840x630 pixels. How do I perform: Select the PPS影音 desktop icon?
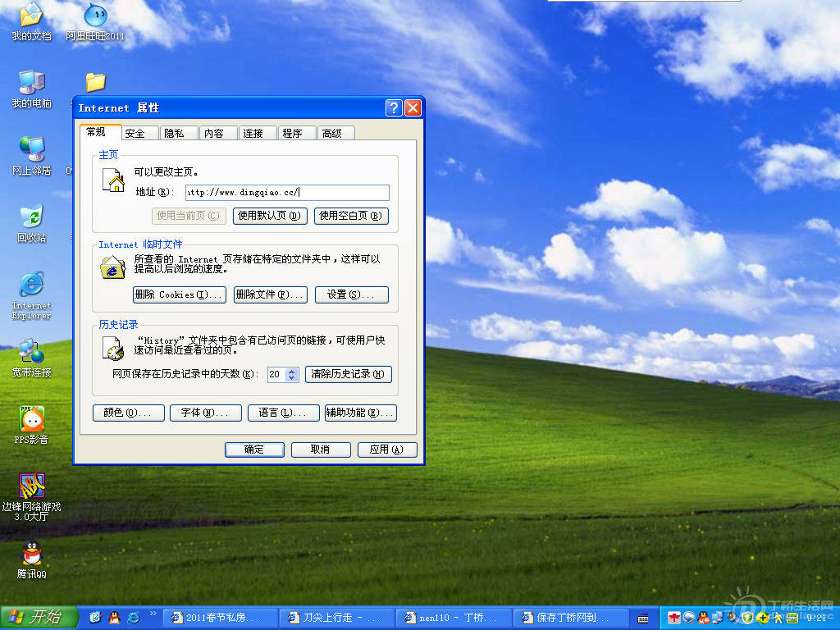(31, 419)
